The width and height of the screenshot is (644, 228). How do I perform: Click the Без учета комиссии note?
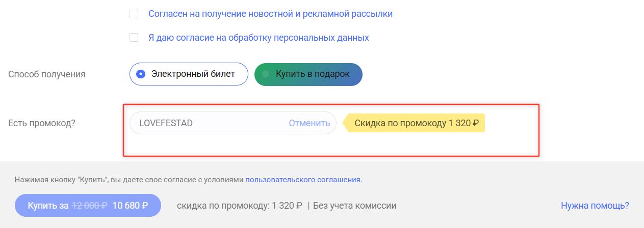click(354, 206)
